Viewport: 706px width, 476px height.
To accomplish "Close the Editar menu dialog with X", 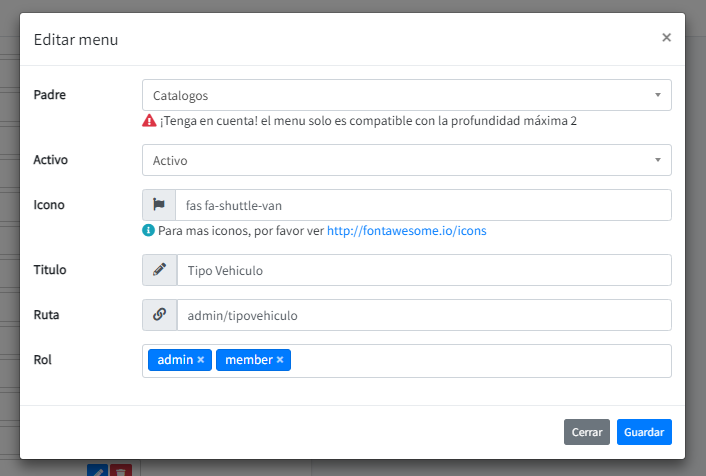I will (x=666, y=38).
